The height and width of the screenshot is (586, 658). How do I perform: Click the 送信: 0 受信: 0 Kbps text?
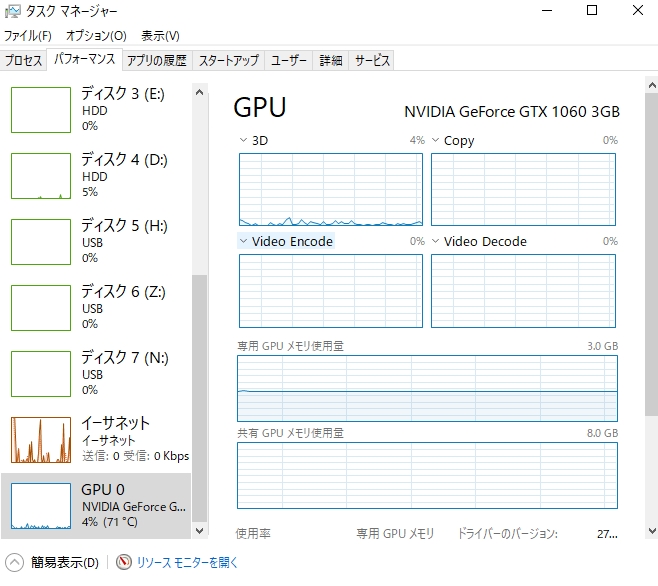coord(136,456)
